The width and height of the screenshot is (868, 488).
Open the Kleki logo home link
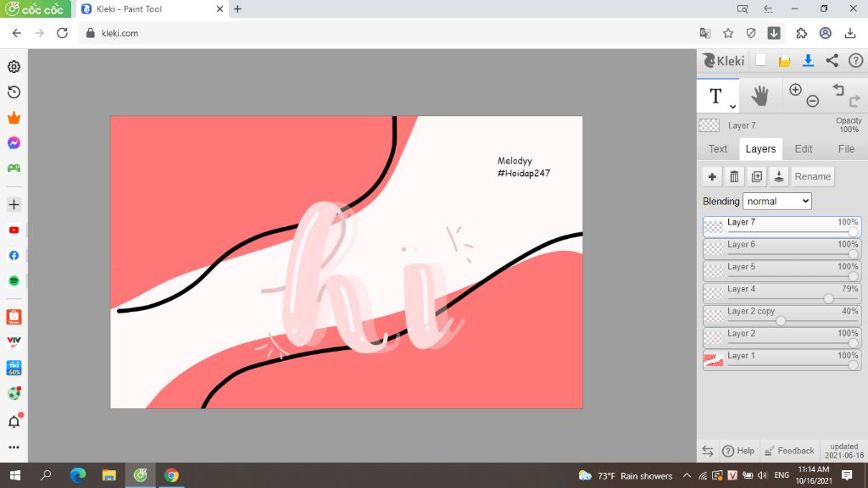(724, 61)
